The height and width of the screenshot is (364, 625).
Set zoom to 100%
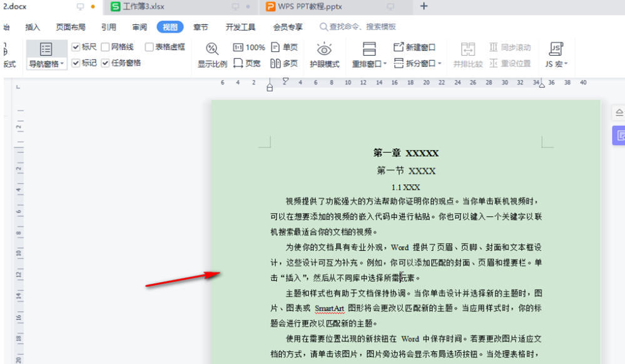point(250,46)
